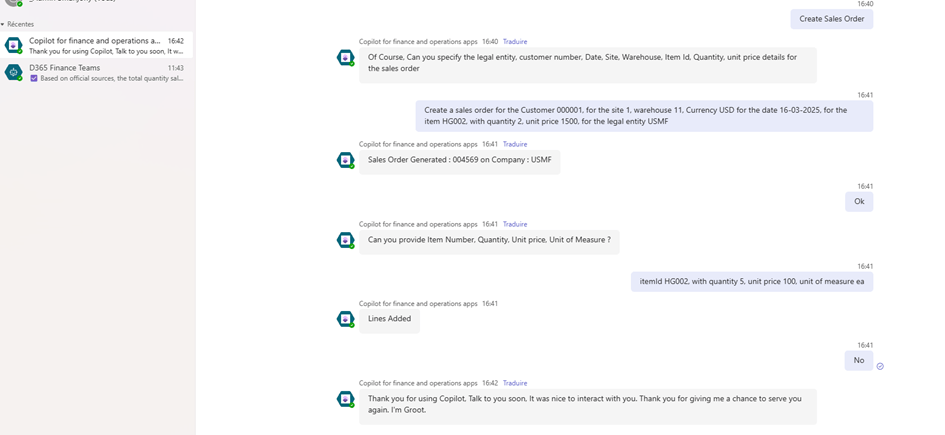
Task: Click Traduire above the "Of Course" message
Action: click(514, 42)
